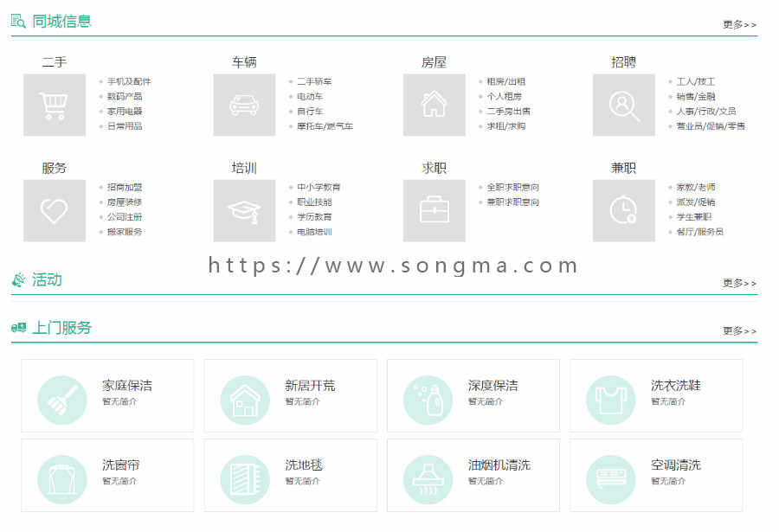Viewport: 779px width, 532px height.
Task: Click the broom icon for 家庭保洁
Action: pyautogui.click(x=62, y=400)
